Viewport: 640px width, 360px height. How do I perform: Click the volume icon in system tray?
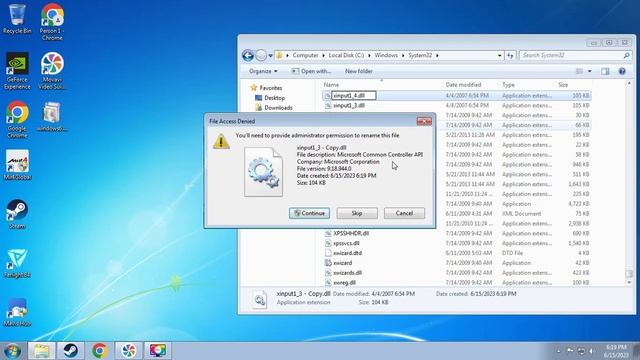591,351
